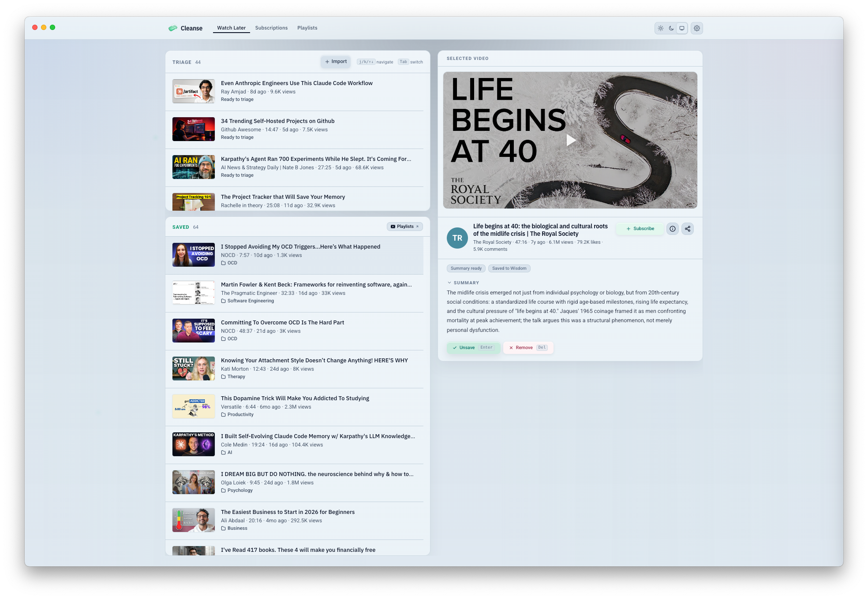This screenshot has height=599, width=868.
Task: Click the Saved to Wisdom badge
Action: (509, 268)
